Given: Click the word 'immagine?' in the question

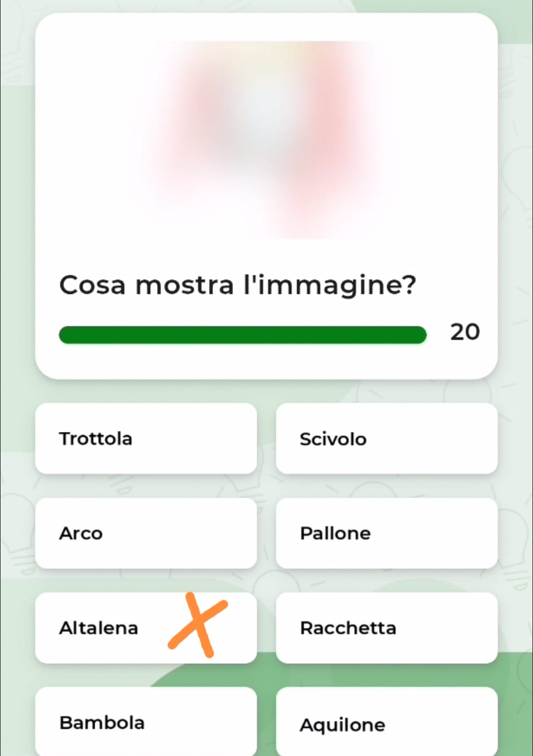Looking at the screenshot, I should (337, 286).
